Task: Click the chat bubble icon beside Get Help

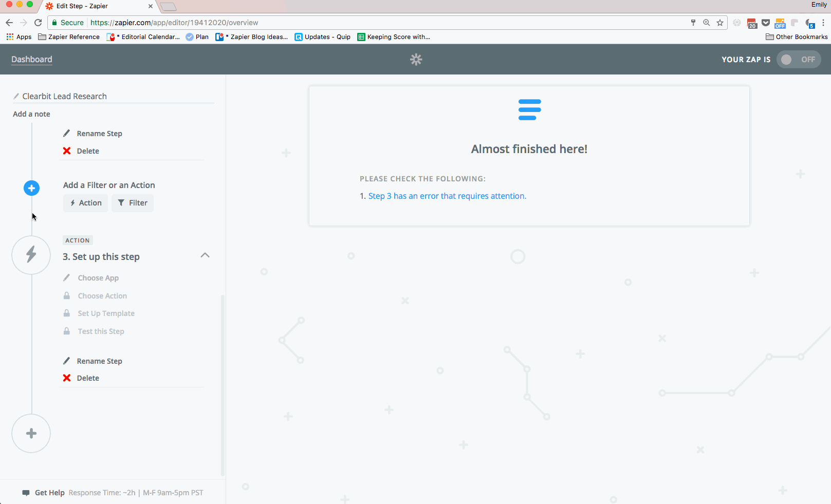Action: point(26,493)
